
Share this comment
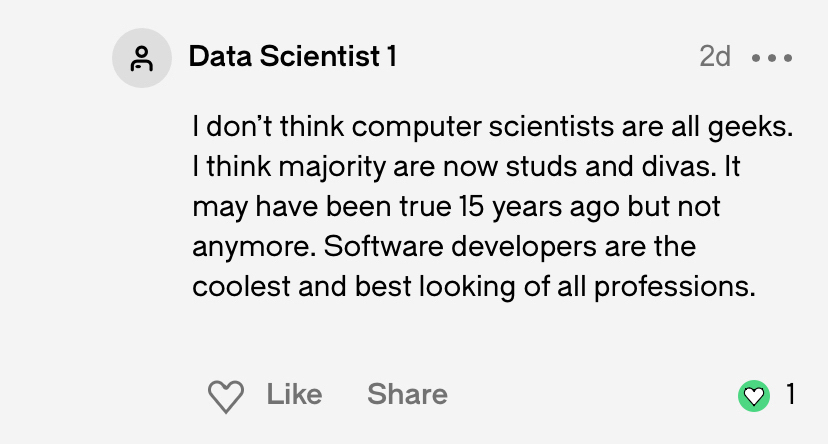pyautogui.click(x=407, y=394)
